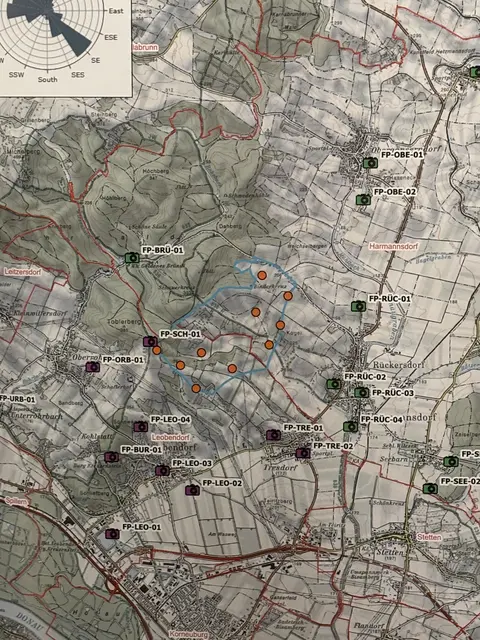Click the purple FP-SCH-01 camera icon
Viewport: 480px width, 640px height.
150,341
